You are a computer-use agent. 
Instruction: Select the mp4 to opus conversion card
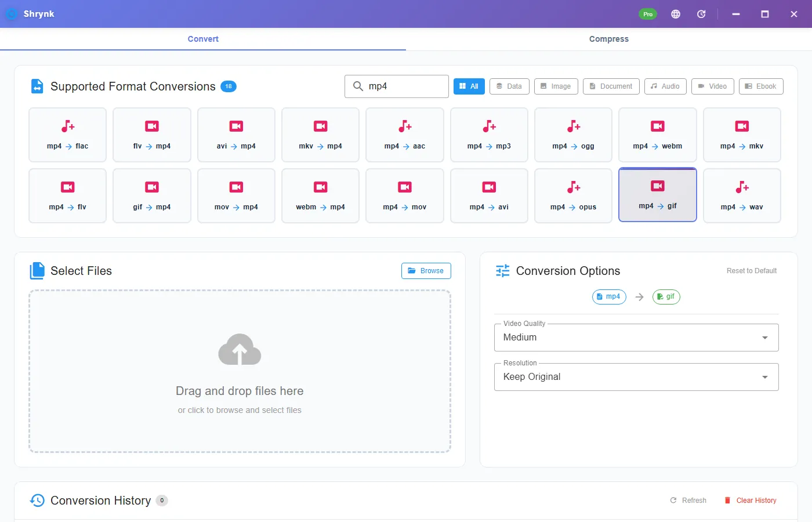[x=574, y=196]
